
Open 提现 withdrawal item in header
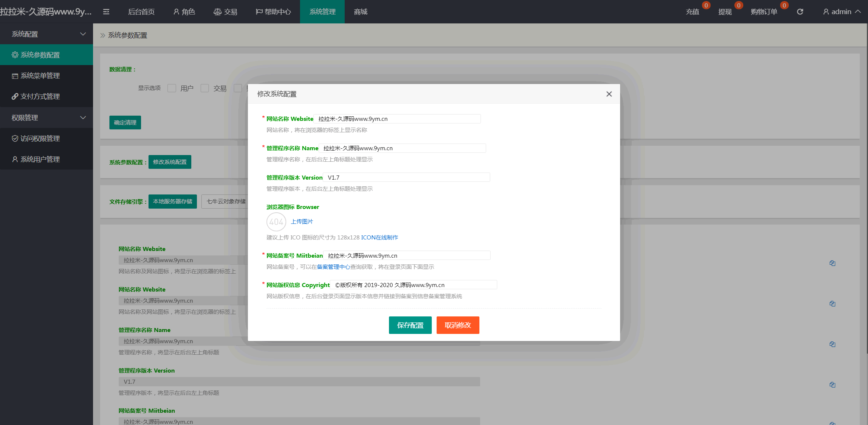725,12
